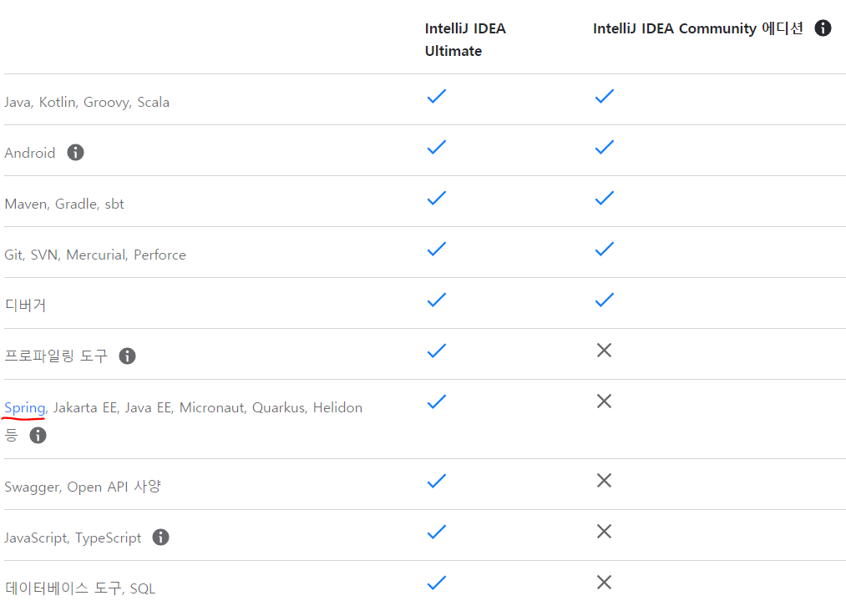This screenshot has height=616, width=846.
Task: Click info icon after Helidon 등
Action: [x=38, y=435]
